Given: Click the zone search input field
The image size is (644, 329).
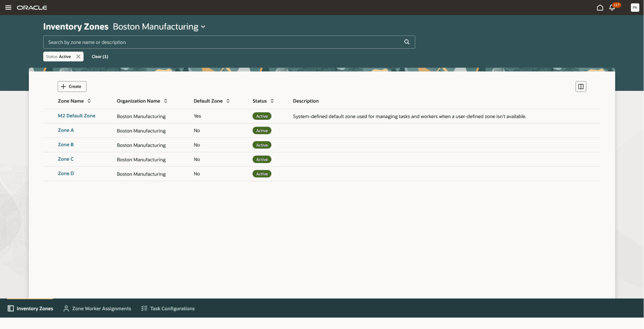Looking at the screenshot, I should (x=210, y=42).
